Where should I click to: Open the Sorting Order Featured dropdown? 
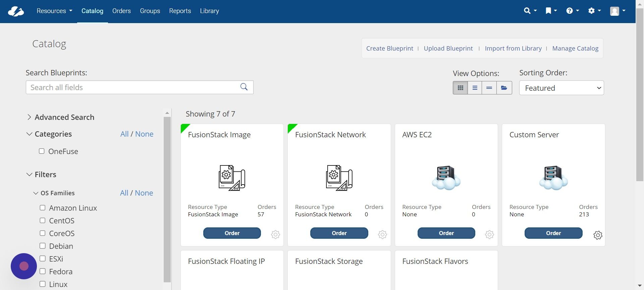coord(561,88)
